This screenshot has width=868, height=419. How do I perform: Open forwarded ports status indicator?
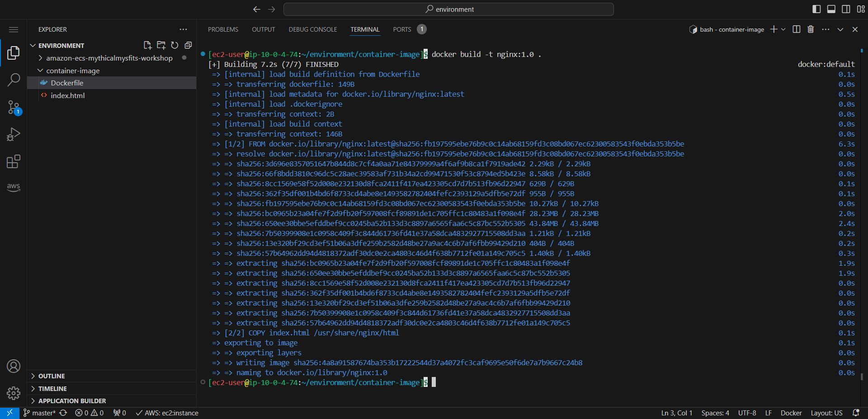(x=119, y=413)
